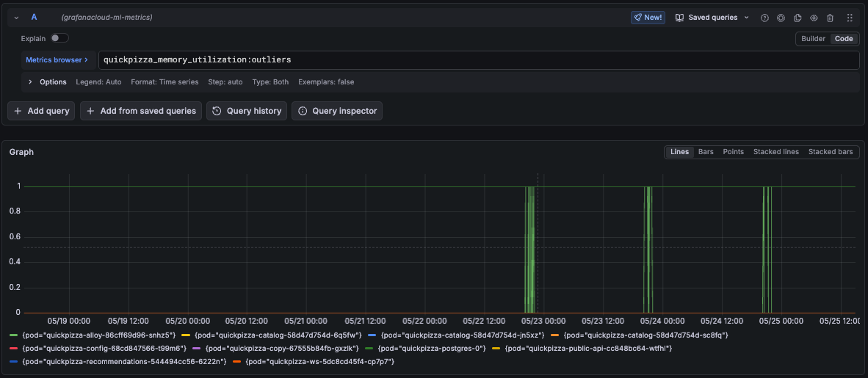Open the Saved queries dropdown

(x=712, y=18)
